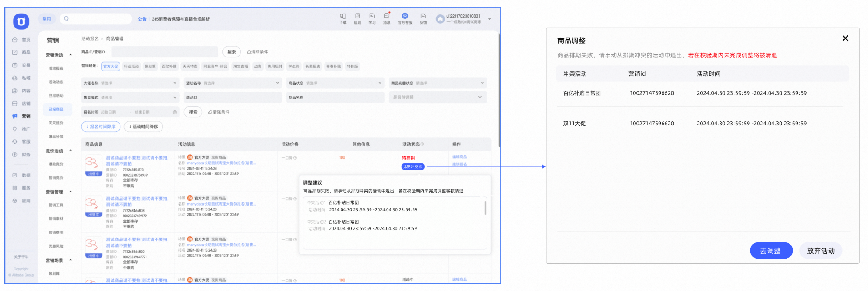
Task: Click 编辑商品 link in first product row
Action: click(x=460, y=156)
